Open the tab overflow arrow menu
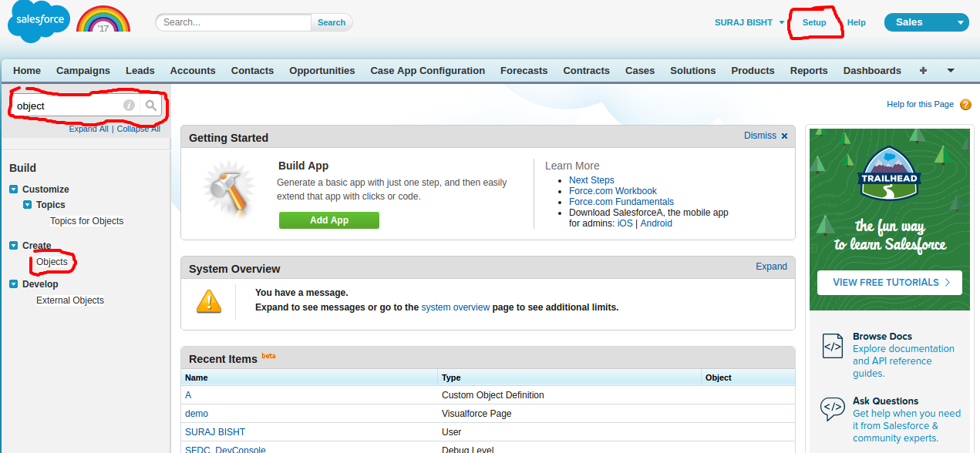980x453 pixels. point(951,70)
